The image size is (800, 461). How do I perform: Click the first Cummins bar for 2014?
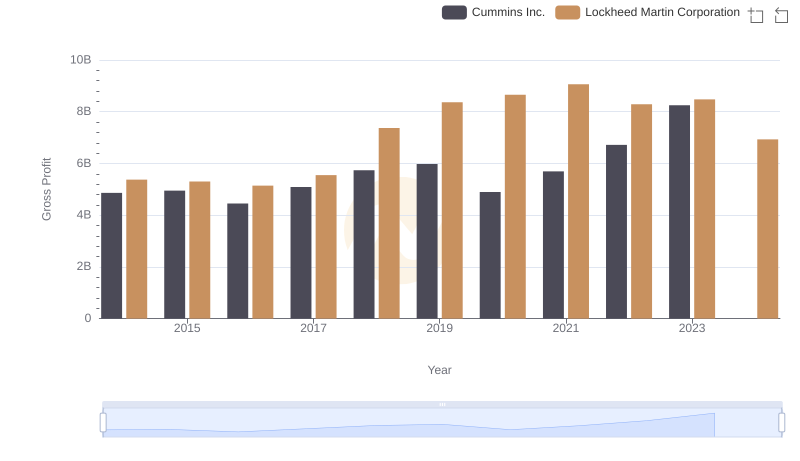[x=111, y=256]
